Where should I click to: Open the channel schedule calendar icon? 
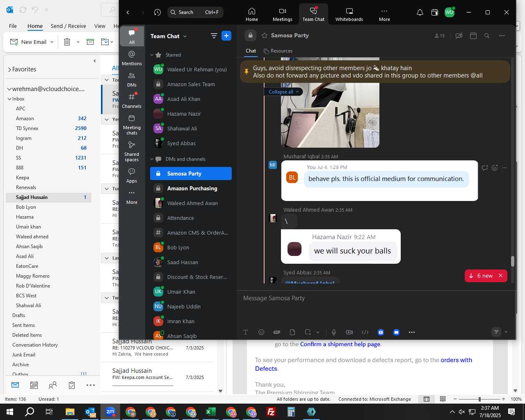(x=473, y=36)
